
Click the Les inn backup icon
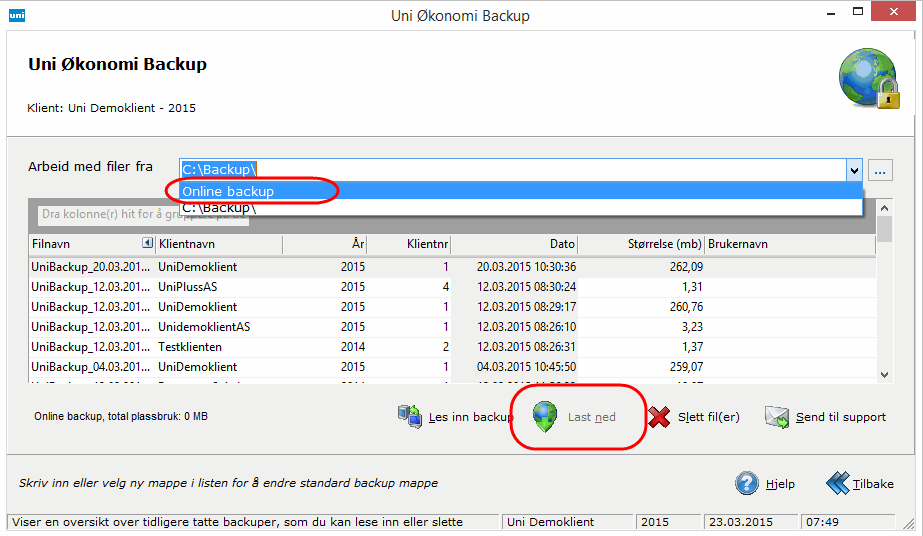(410, 417)
